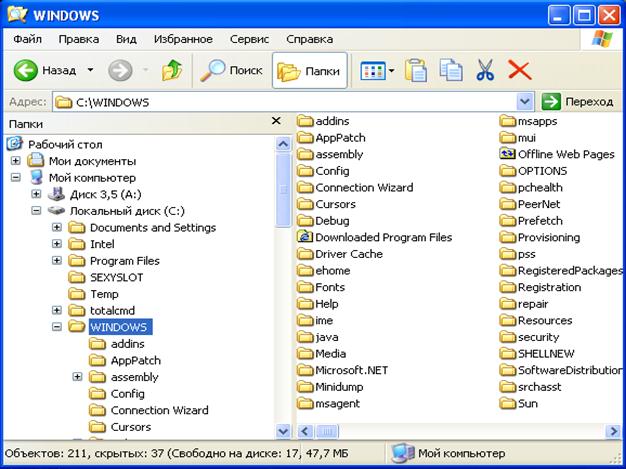The width and height of the screenshot is (626, 469).
Task: Click the Copy toolbar icon
Action: [x=451, y=70]
